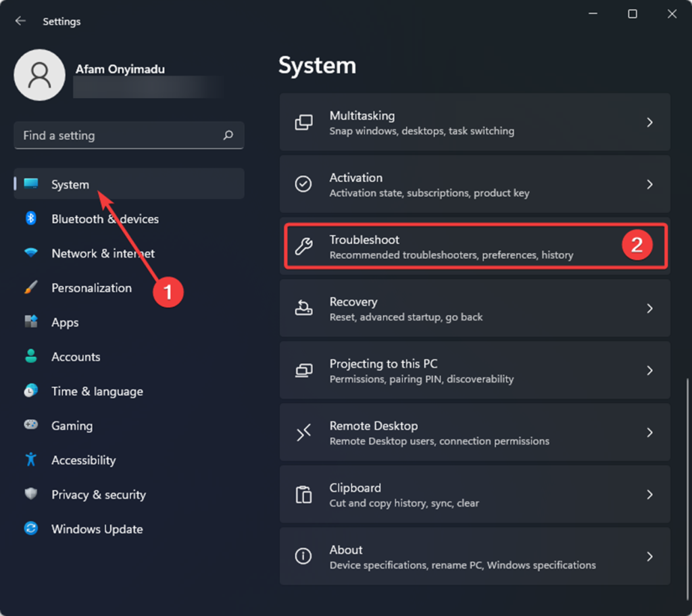This screenshot has width=692, height=616.
Task: Open Remote Desktop title text
Action: coord(373,426)
